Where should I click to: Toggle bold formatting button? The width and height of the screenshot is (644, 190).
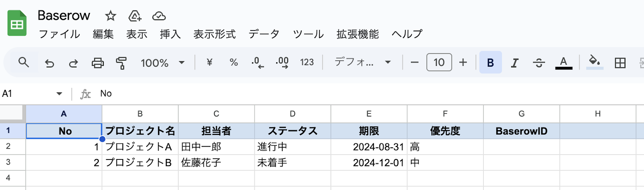coord(490,63)
